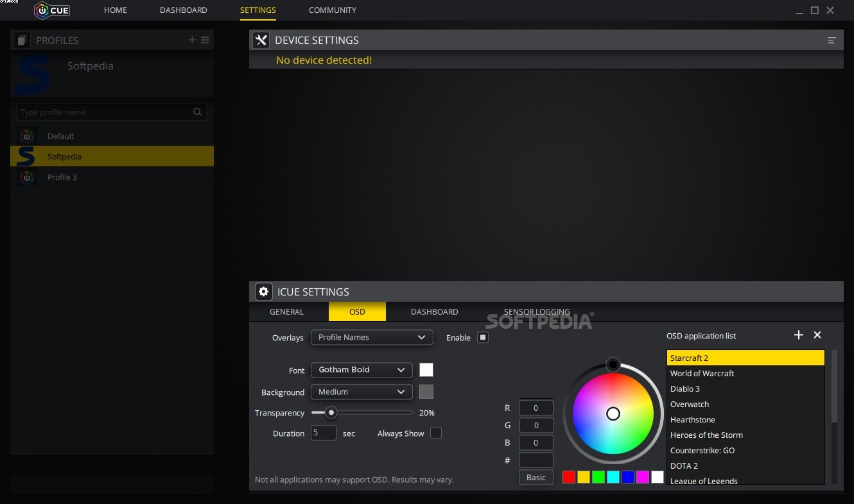Viewport: 854px width, 504px height.
Task: Open the Font Gotham Bold dropdown
Action: (362, 370)
